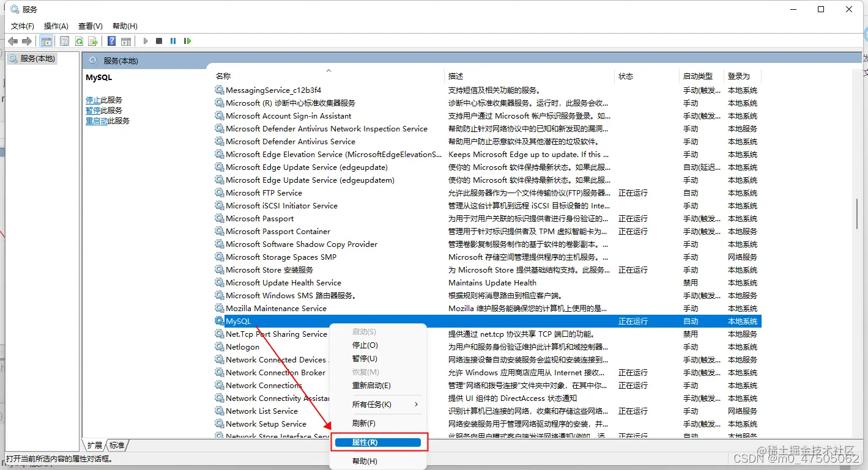Open the 操作(A) menu
Image resolution: width=868 pixels, height=470 pixels.
[56, 26]
